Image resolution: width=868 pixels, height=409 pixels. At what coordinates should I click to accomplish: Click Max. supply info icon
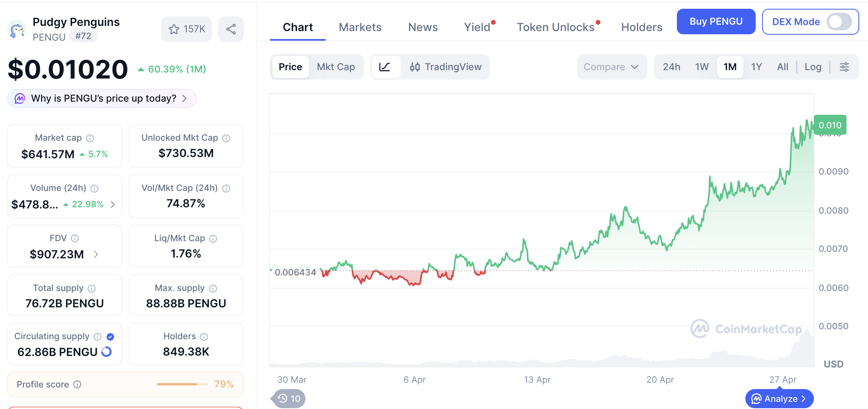coord(213,288)
